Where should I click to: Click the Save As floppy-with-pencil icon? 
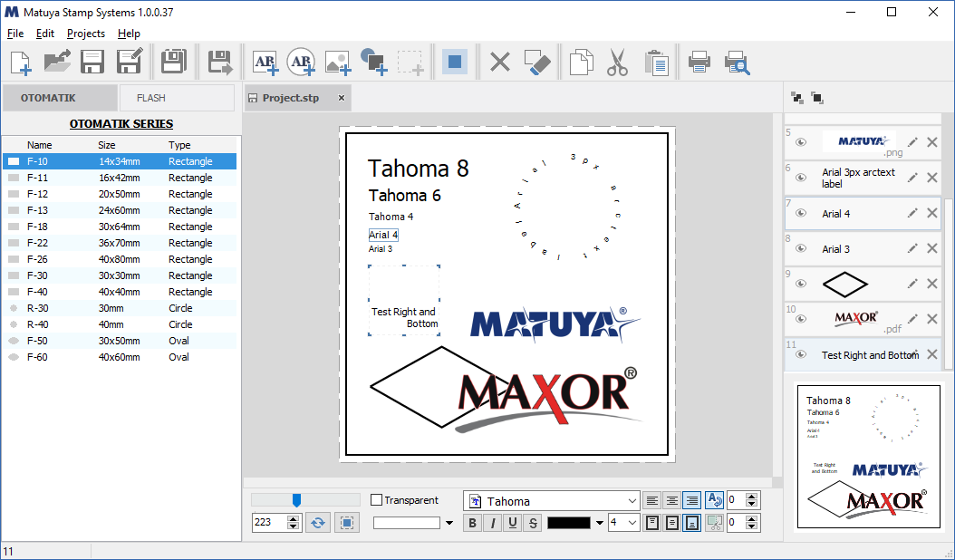130,63
